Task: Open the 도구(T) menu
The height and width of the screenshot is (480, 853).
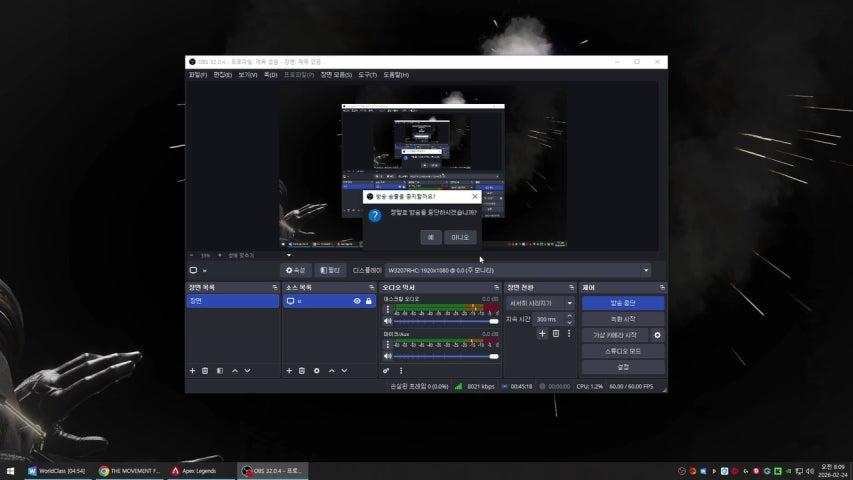Action: tap(367, 75)
